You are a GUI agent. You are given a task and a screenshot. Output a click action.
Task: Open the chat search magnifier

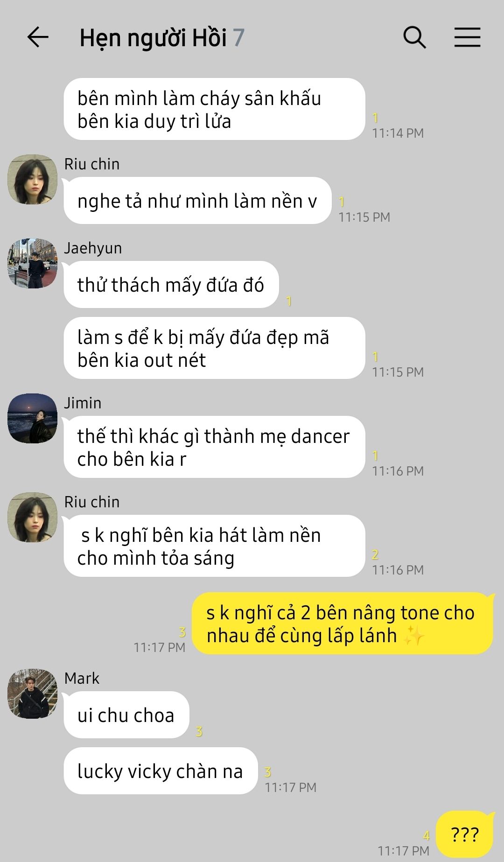[x=414, y=37]
